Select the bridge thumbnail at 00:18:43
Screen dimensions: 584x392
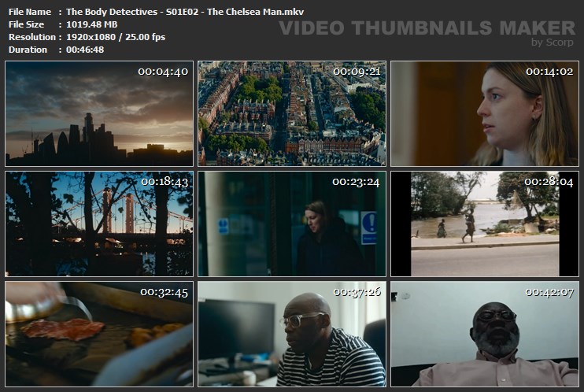[x=99, y=224]
